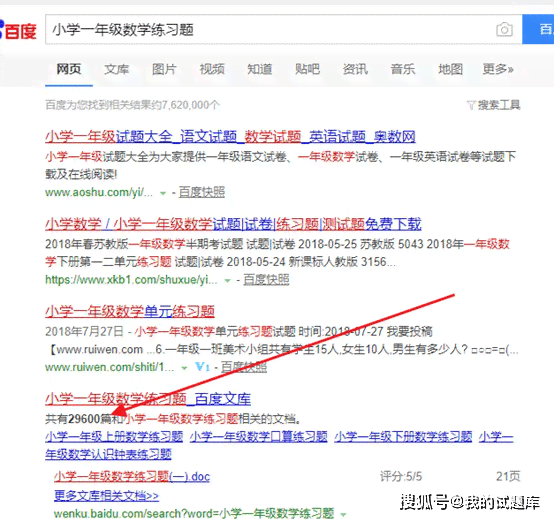554x519 pixels.
Task: Click 更多文库相关文档>> link
Action: 106,496
